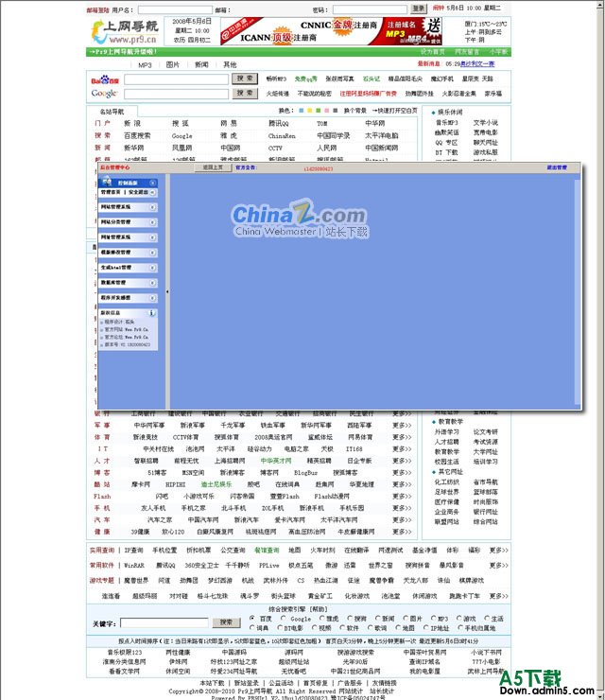Switch to the 名站导航 tab
The height and width of the screenshot is (700, 605).
coord(112,112)
